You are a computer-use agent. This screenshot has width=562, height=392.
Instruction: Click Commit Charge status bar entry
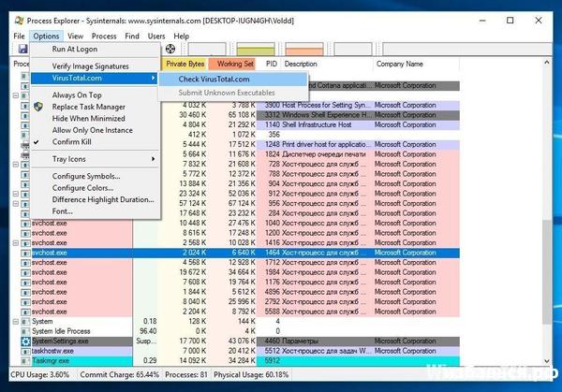coord(119,375)
